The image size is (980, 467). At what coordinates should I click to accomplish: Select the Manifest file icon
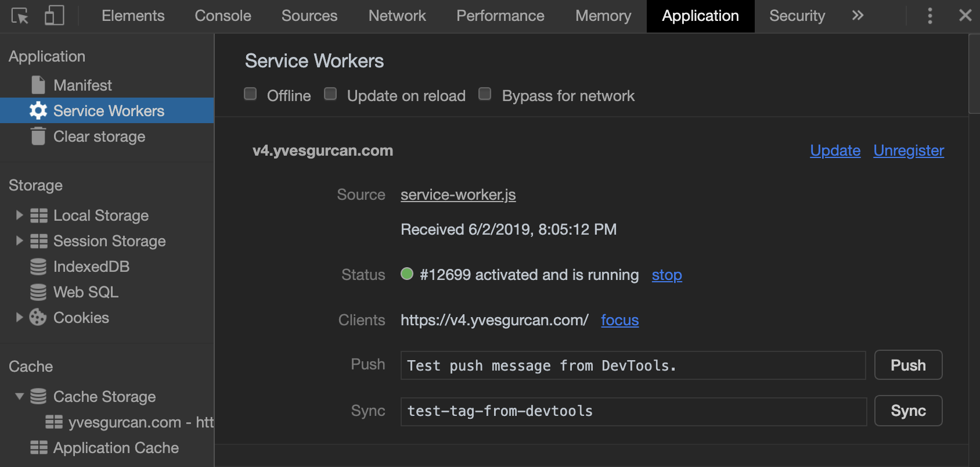click(x=38, y=85)
